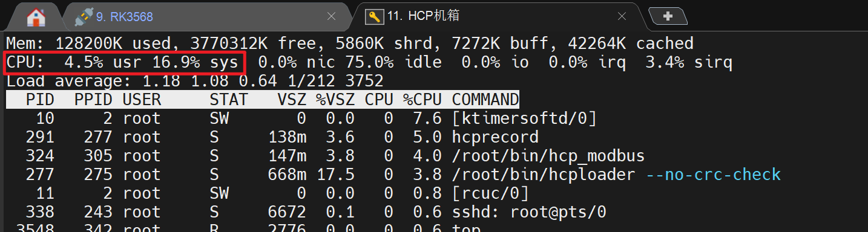
Task: Click the 6672 VSZ value of sshd
Action: [287, 212]
